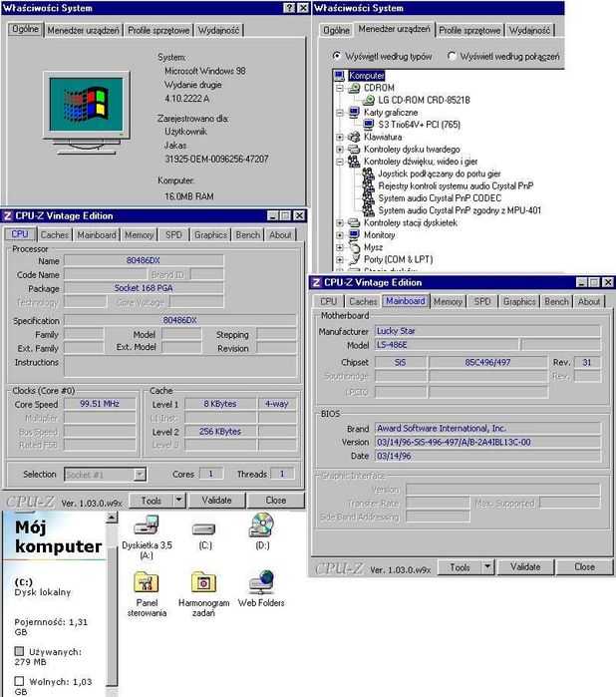This screenshot has height=697, width=616.
Task: Open the Web Folders icon
Action: [261, 582]
